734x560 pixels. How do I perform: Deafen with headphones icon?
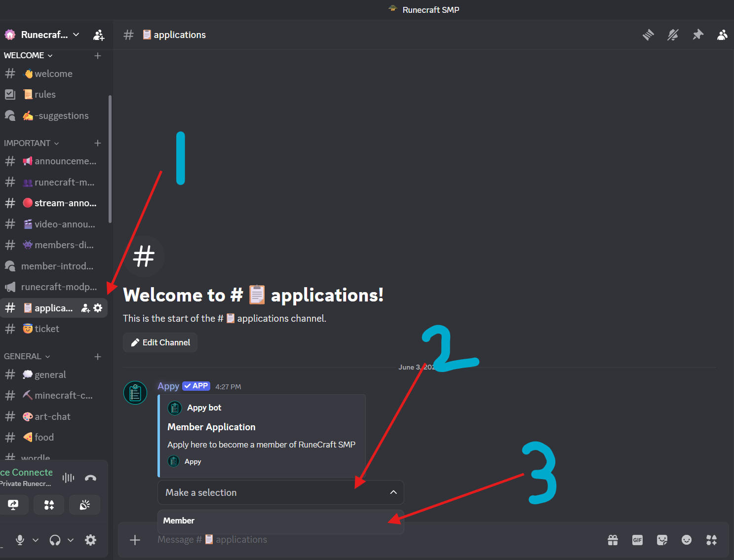(55, 540)
